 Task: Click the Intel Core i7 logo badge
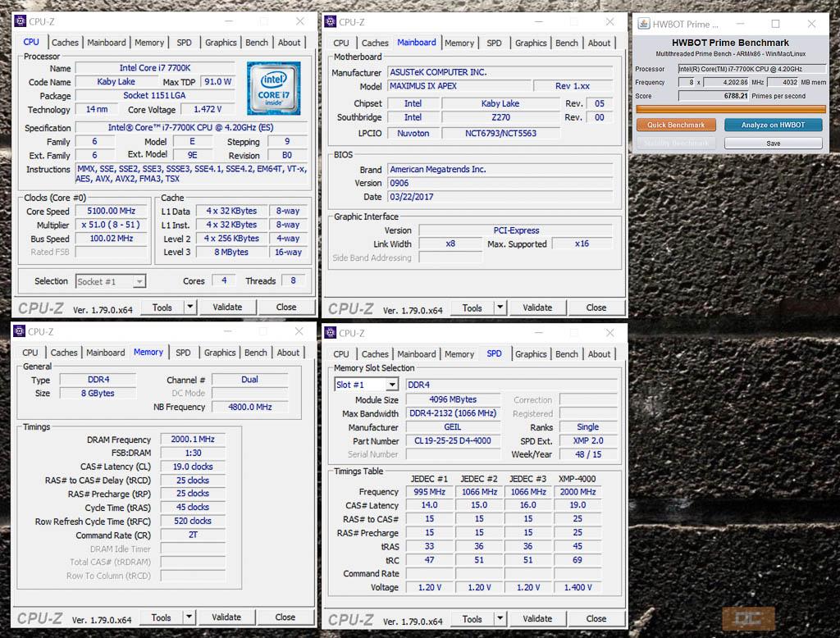pos(274,88)
